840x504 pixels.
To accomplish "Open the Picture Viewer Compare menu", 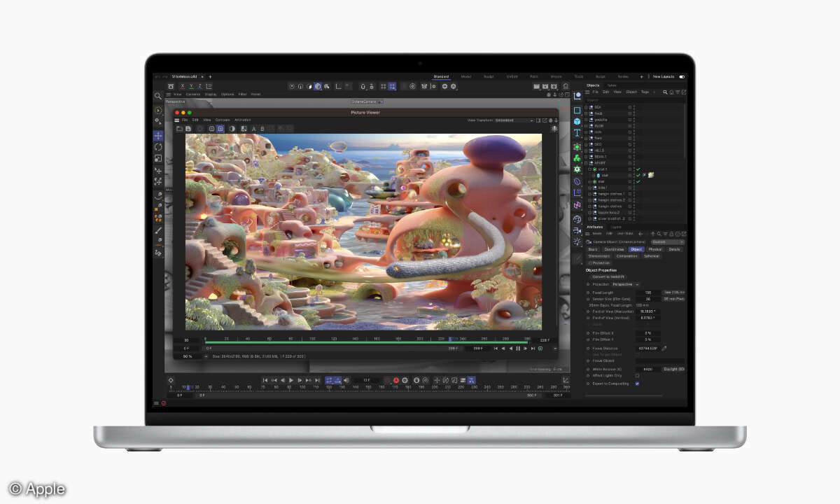I will 222,120.
